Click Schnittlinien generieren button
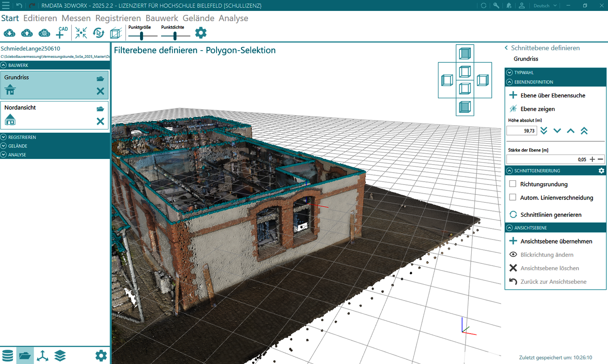Viewport: 608px width, 364px height. click(551, 215)
